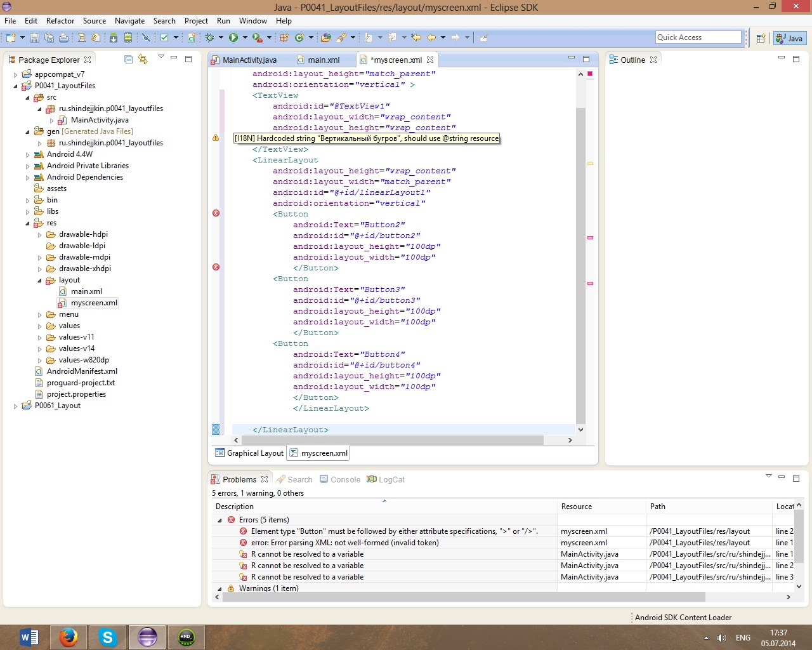This screenshot has width=812, height=650.
Task: Maximize the Outline view panel
Action: (796, 58)
